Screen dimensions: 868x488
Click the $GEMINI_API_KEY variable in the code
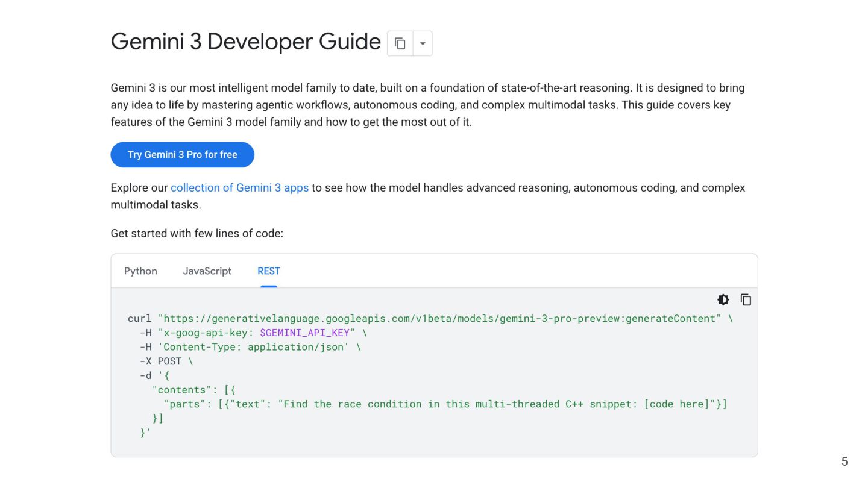coord(304,333)
